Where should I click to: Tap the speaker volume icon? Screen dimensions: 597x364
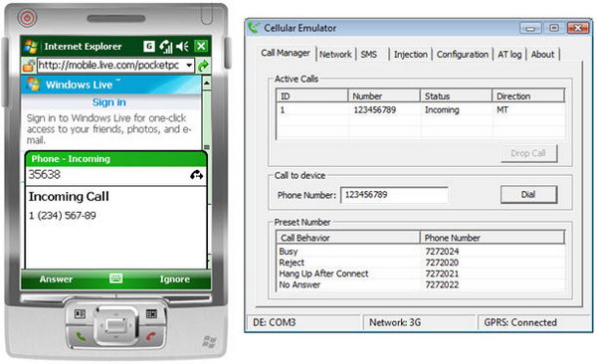(x=183, y=47)
